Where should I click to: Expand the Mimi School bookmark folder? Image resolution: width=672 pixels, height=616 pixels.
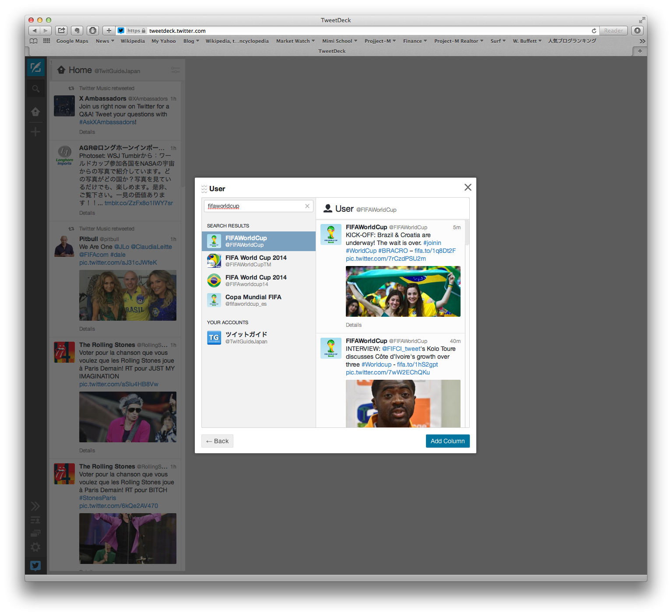[340, 41]
